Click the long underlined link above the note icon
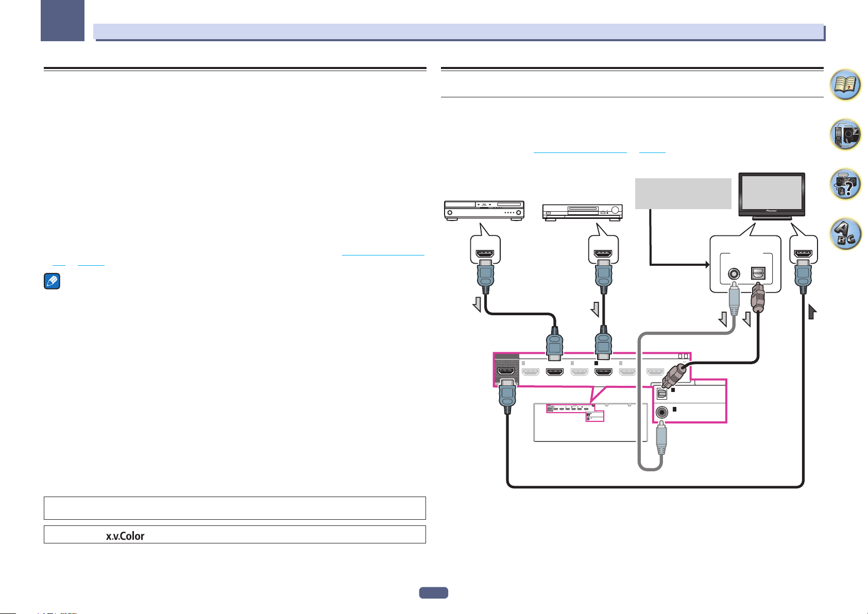This screenshot has height=614, width=868. (383, 255)
